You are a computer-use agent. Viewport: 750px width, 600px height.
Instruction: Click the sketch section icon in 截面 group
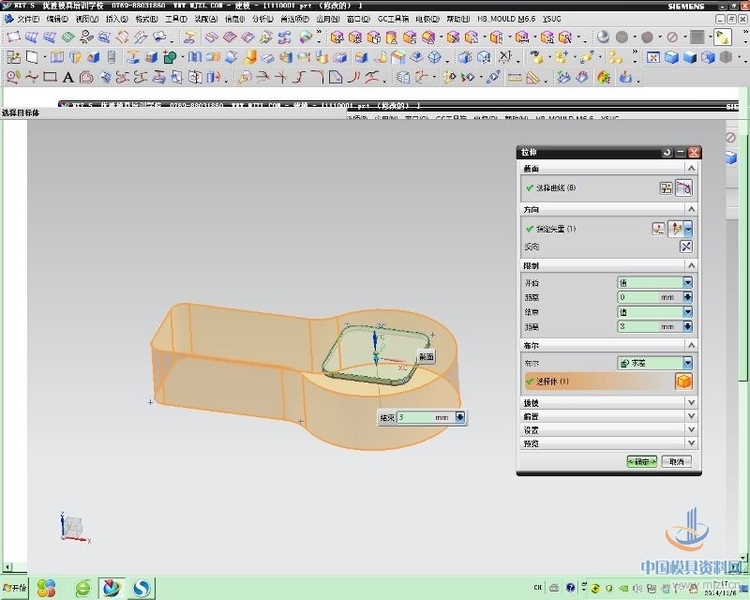click(x=666, y=187)
